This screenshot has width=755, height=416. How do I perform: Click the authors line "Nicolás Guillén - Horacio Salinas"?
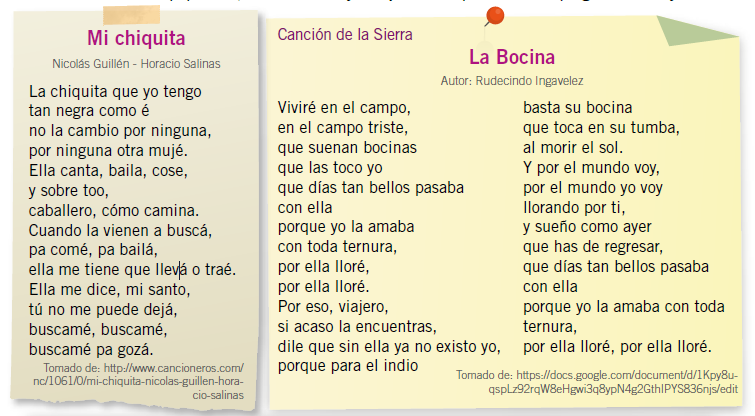click(136, 63)
